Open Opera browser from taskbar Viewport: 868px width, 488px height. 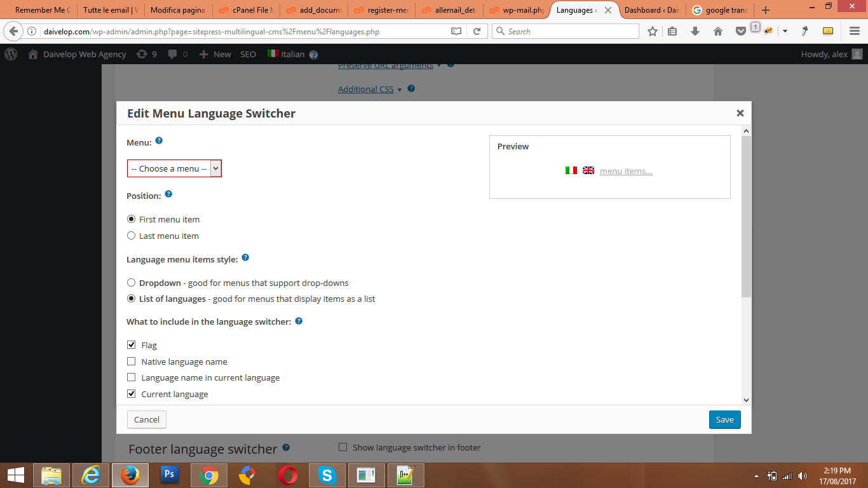(287, 475)
